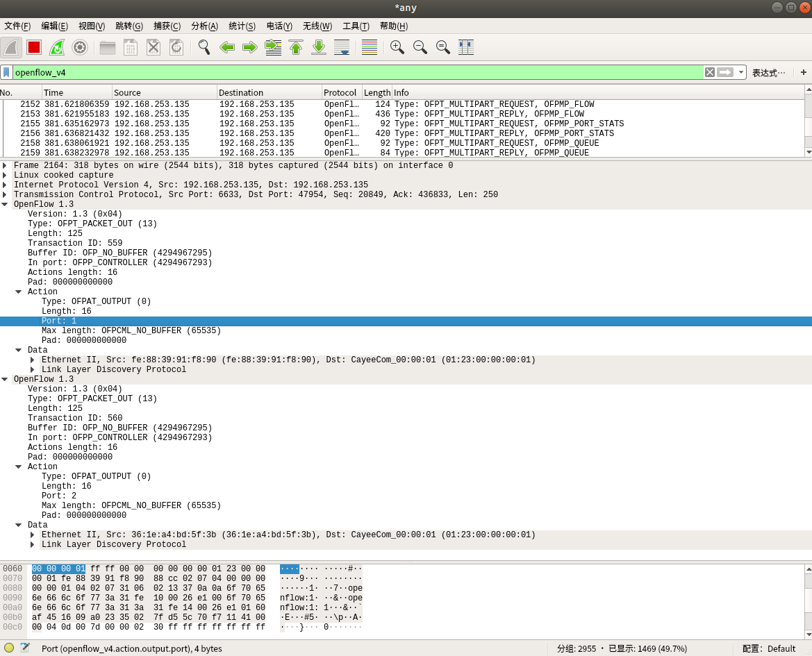Image resolution: width=812 pixels, height=656 pixels.
Task: Sort packets by the Protocol column header
Action: (342, 92)
